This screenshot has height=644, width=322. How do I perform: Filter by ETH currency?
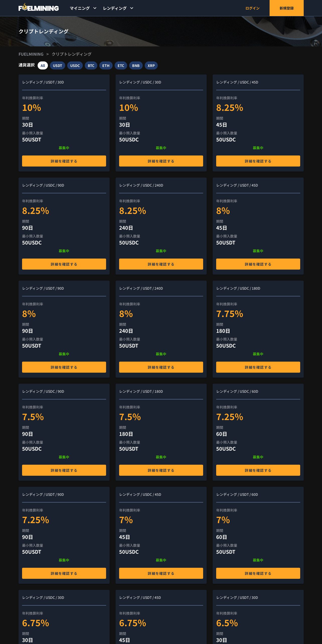pyautogui.click(x=106, y=65)
